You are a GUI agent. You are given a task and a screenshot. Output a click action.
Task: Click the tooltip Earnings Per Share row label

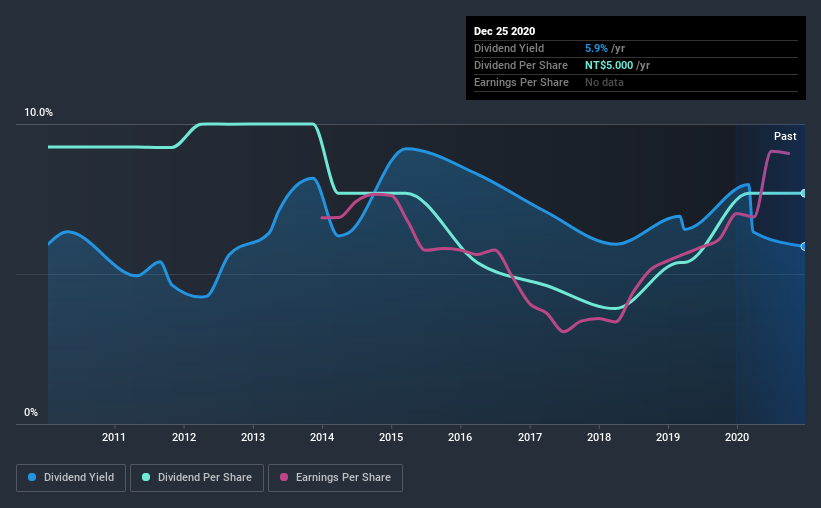click(x=521, y=82)
